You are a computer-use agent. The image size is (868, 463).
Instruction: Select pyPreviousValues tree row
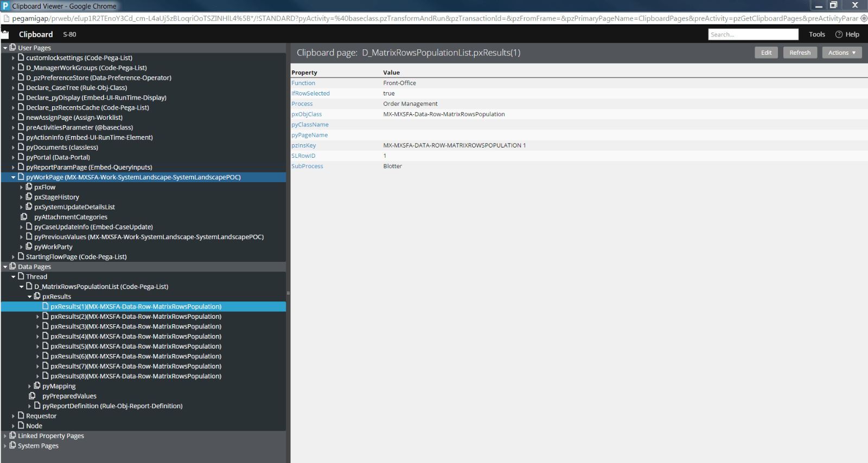[x=143, y=237]
